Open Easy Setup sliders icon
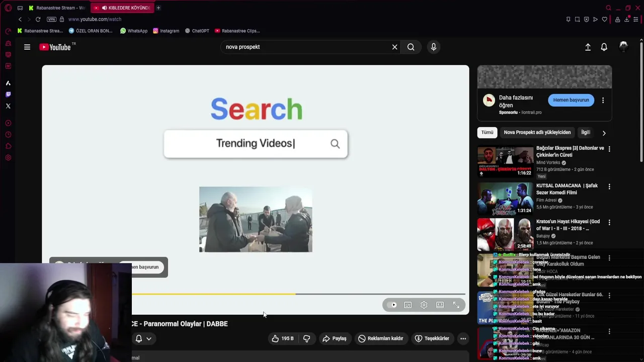Screen dimensions: 644x362 [x=635, y=19]
